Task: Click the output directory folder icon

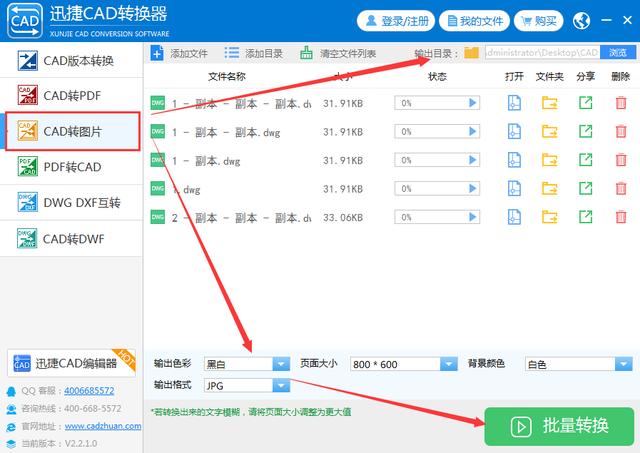Action: 471,52
